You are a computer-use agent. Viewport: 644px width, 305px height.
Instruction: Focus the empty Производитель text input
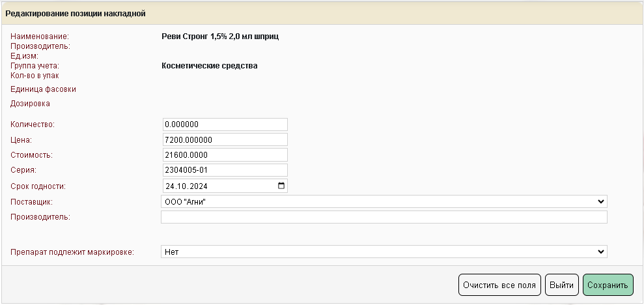click(x=384, y=217)
